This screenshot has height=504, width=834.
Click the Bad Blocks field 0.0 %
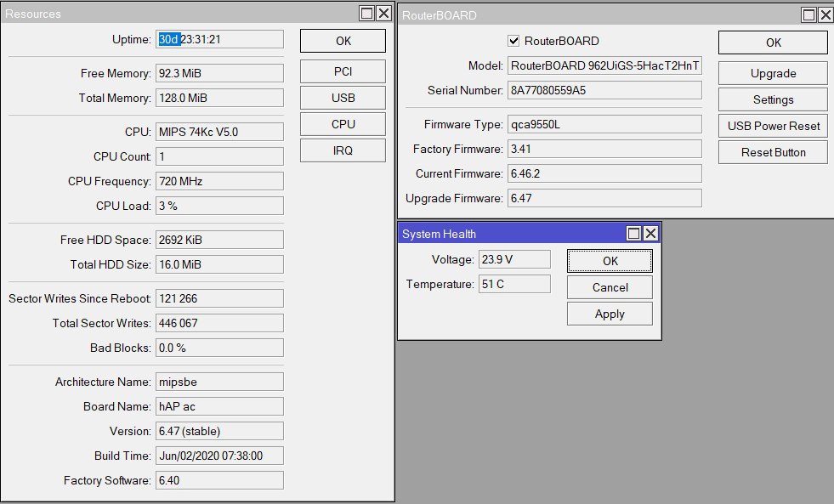pos(219,348)
